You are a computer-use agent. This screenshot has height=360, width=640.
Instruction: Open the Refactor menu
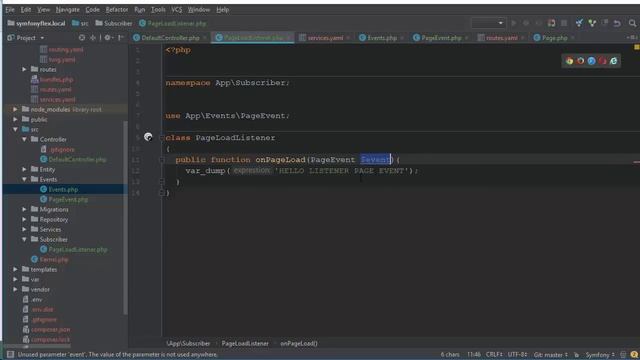(x=117, y=9)
